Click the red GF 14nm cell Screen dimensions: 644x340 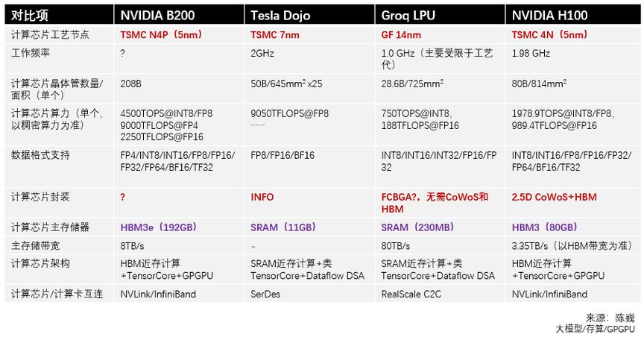click(401, 35)
